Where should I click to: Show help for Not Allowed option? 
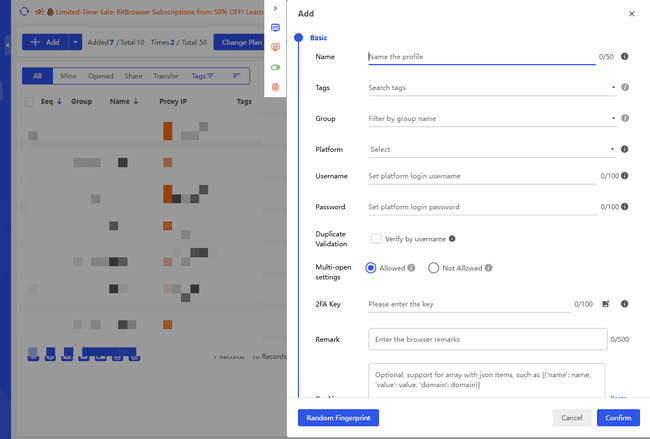click(488, 268)
